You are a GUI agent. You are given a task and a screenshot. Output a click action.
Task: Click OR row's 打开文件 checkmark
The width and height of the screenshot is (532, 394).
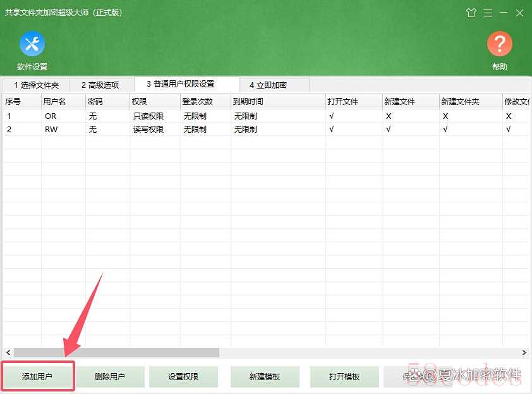tap(332, 116)
